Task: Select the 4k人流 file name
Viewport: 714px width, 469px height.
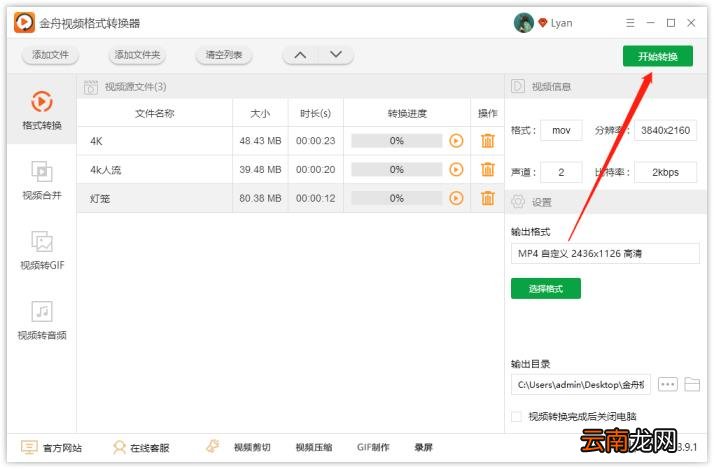Action: (x=106, y=170)
